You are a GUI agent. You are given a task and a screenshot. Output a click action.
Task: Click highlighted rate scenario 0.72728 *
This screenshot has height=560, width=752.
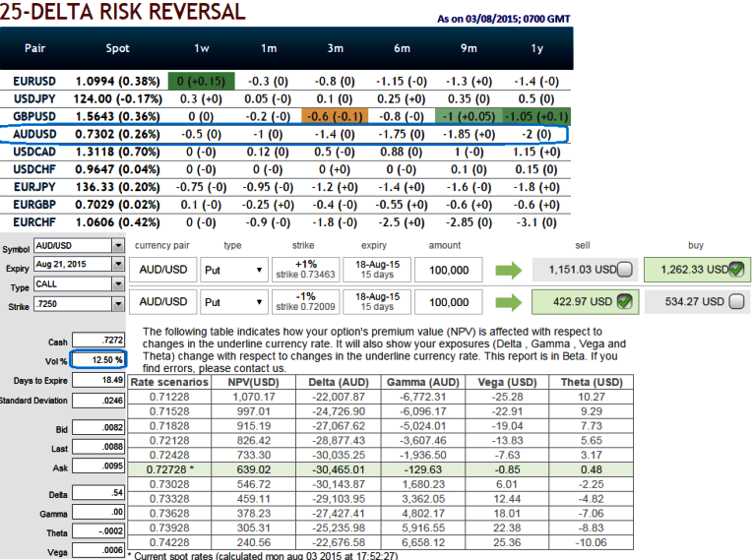[169, 469]
